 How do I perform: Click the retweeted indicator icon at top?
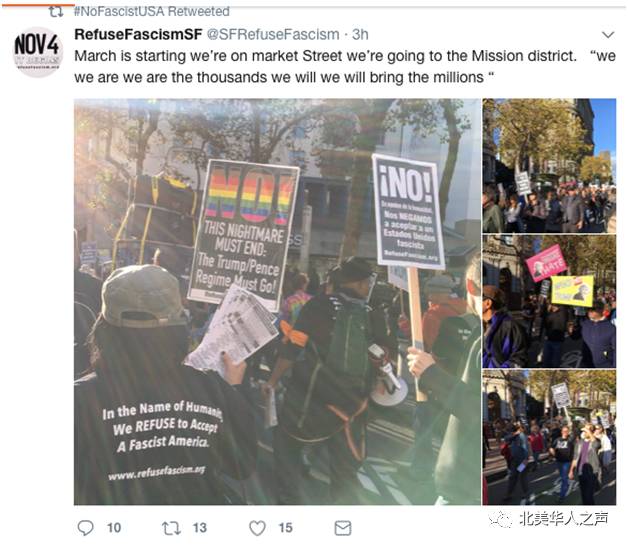point(56,12)
